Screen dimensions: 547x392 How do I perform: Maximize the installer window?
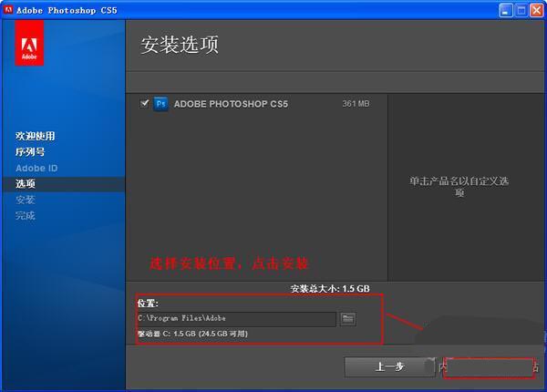coord(521,10)
